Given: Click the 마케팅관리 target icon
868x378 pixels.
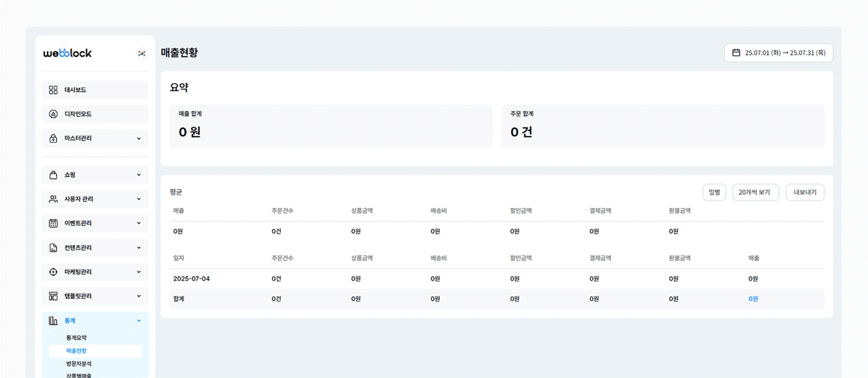Looking at the screenshot, I should coord(53,272).
